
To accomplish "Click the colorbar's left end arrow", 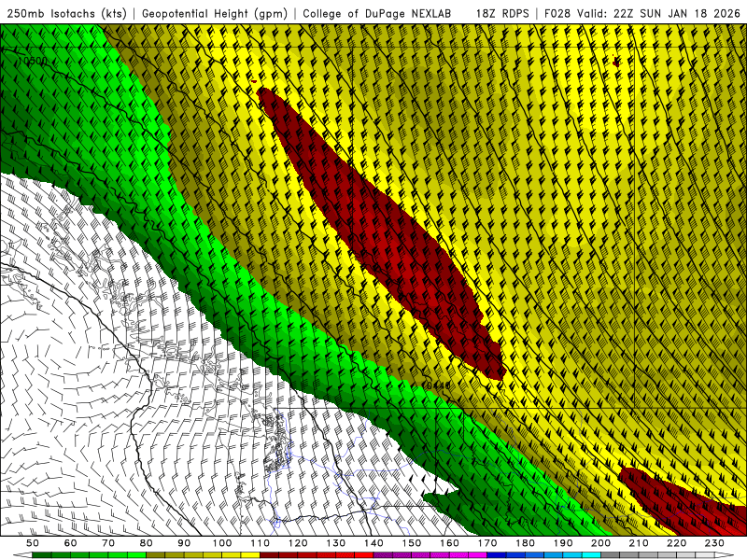I will point(22,555).
